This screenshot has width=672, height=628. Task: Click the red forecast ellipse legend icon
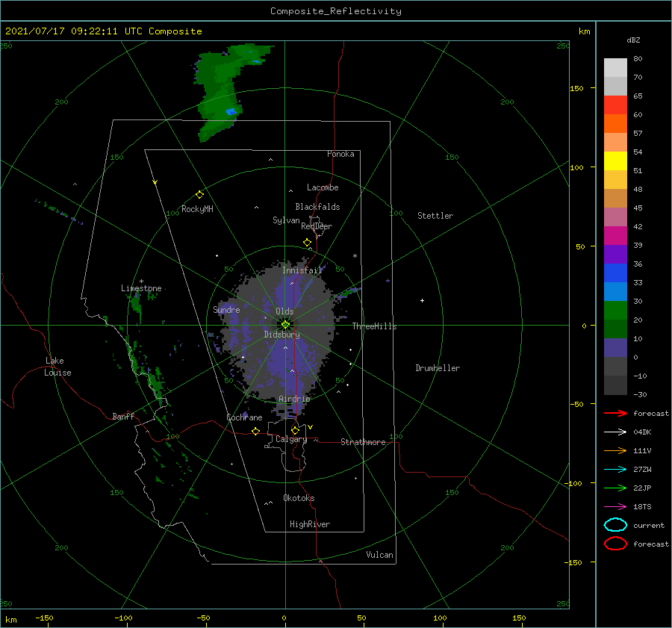click(x=615, y=544)
